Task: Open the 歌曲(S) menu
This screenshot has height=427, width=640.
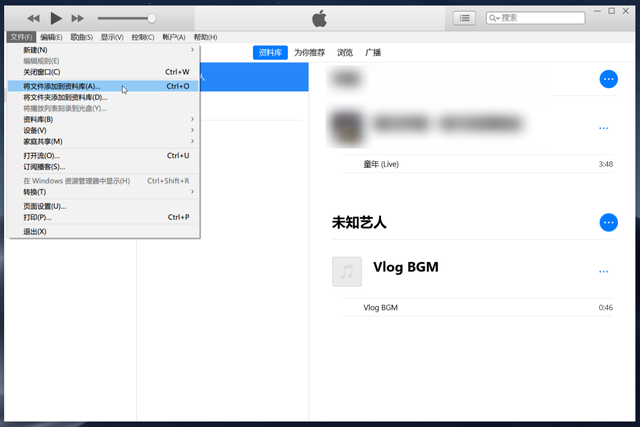Action: [x=82, y=37]
